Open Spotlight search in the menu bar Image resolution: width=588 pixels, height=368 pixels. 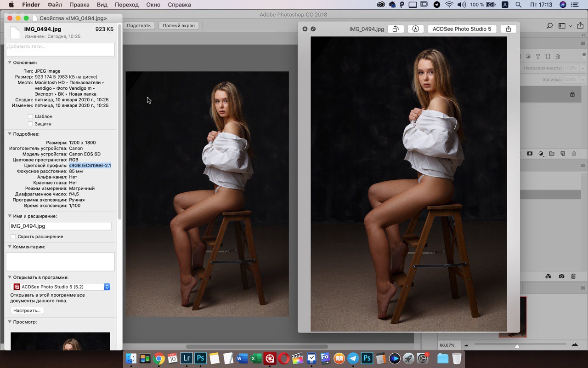(519, 5)
